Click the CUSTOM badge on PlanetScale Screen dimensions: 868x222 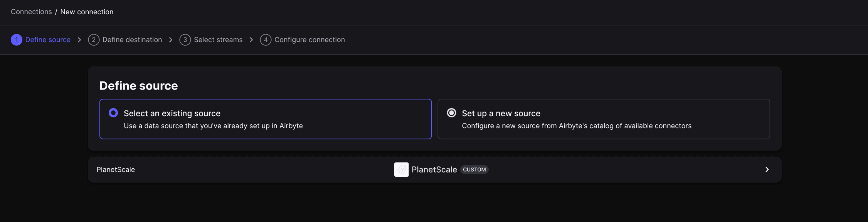tap(474, 169)
